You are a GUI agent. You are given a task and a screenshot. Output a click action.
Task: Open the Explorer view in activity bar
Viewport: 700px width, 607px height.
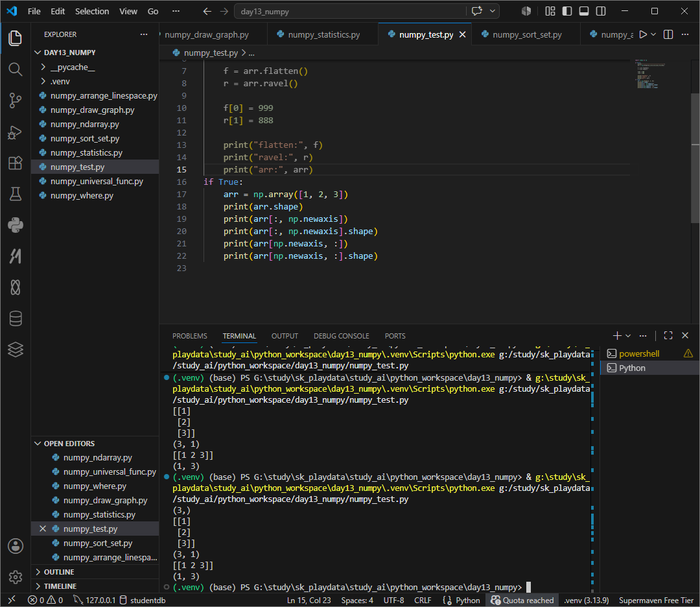15,38
